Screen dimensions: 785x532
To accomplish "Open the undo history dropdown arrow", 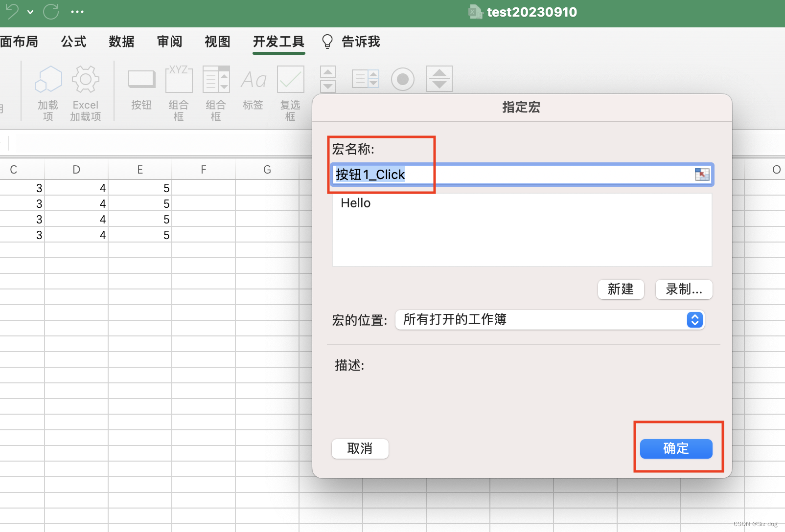I will point(30,12).
